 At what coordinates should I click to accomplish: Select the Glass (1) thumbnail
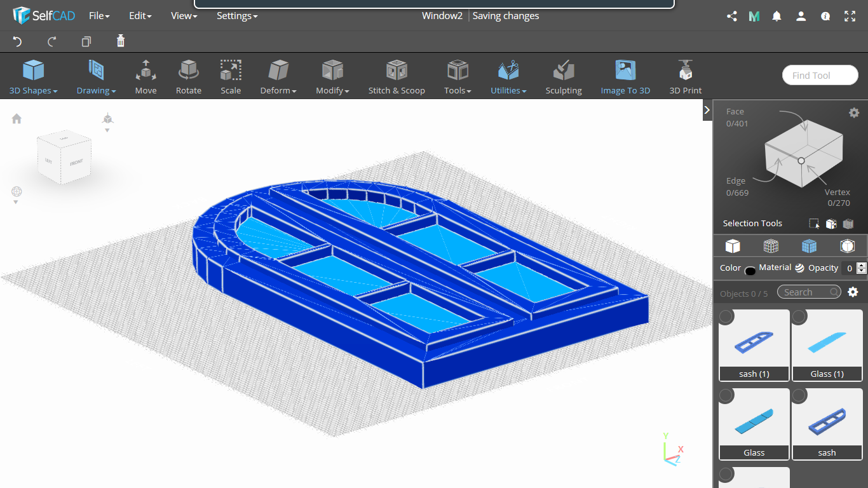click(x=827, y=345)
